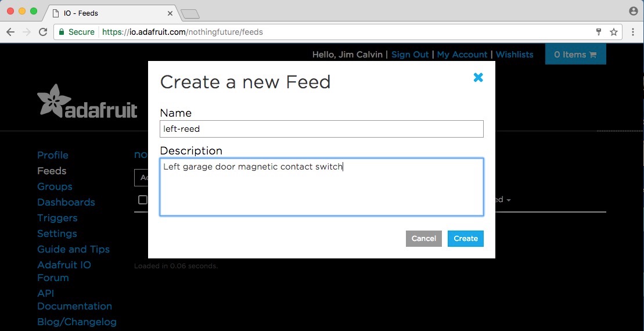Screen dimensions: 644x331
Task: Open the 0 Items shopping cart
Action: point(575,54)
